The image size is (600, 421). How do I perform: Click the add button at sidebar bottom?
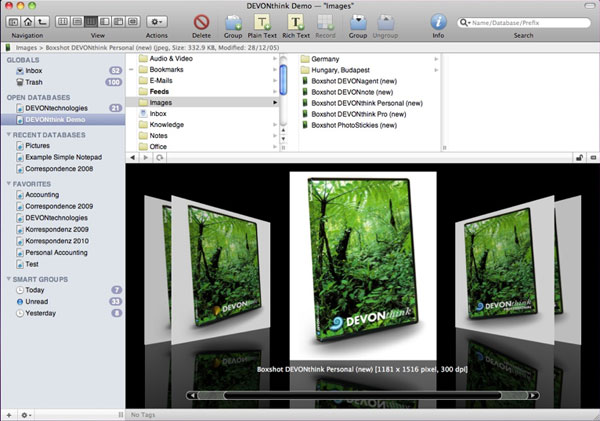9,413
